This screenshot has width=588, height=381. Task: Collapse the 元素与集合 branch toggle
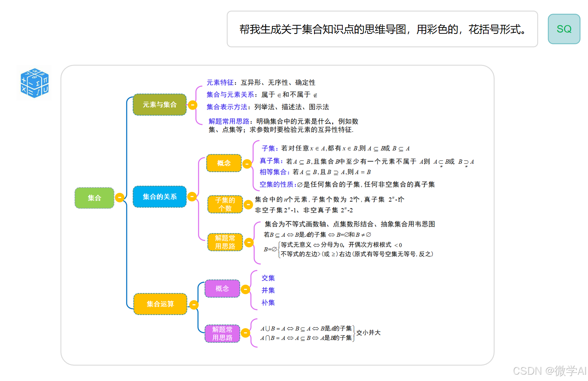[192, 105]
